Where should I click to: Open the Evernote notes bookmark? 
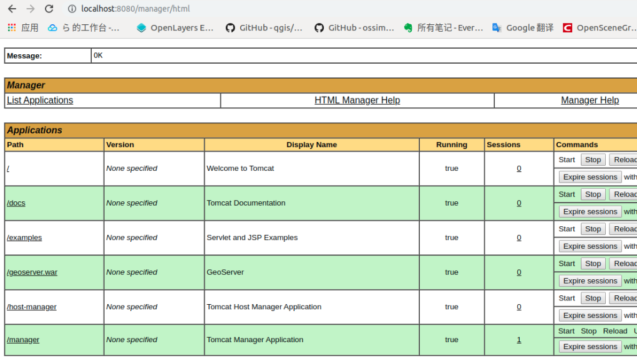click(443, 27)
